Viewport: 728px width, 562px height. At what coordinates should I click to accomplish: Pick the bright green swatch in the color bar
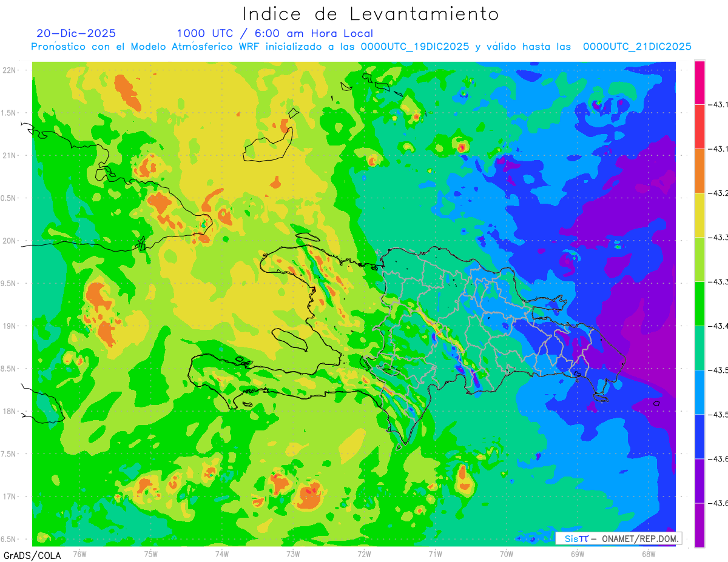click(x=699, y=304)
